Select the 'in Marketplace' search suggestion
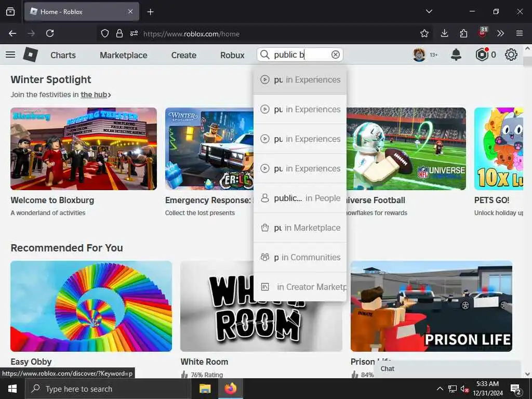This screenshot has width=532, height=399. tap(300, 228)
